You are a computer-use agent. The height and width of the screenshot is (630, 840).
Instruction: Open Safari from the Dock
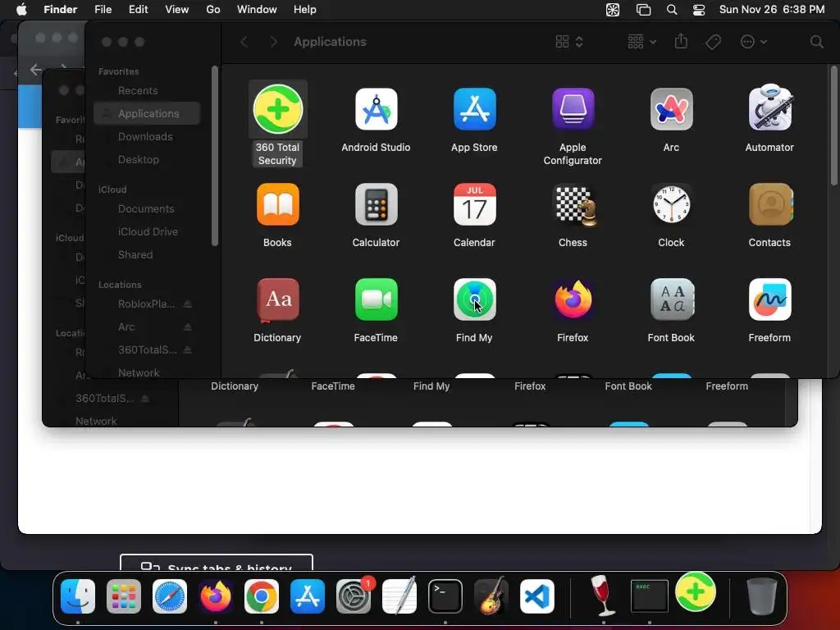tap(170, 596)
